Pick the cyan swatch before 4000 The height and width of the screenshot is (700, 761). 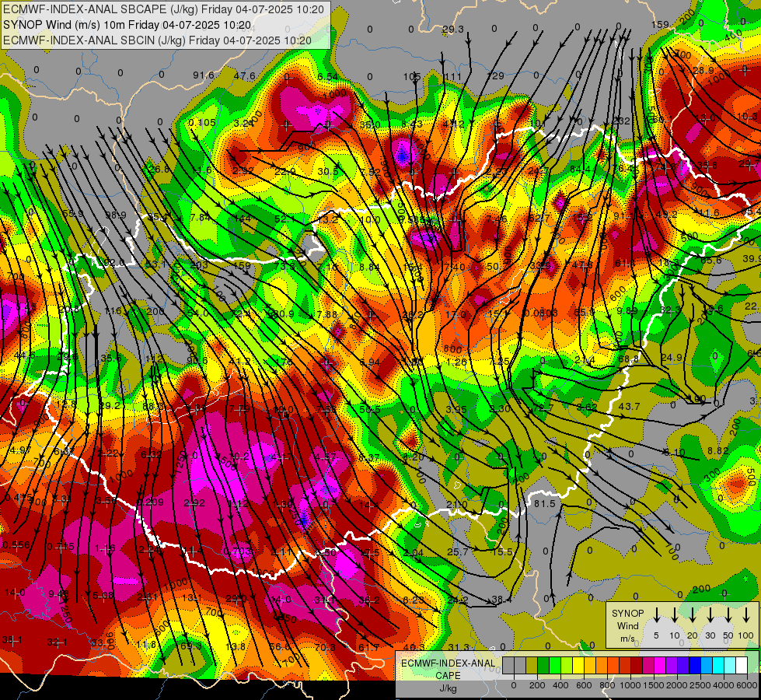click(717, 666)
